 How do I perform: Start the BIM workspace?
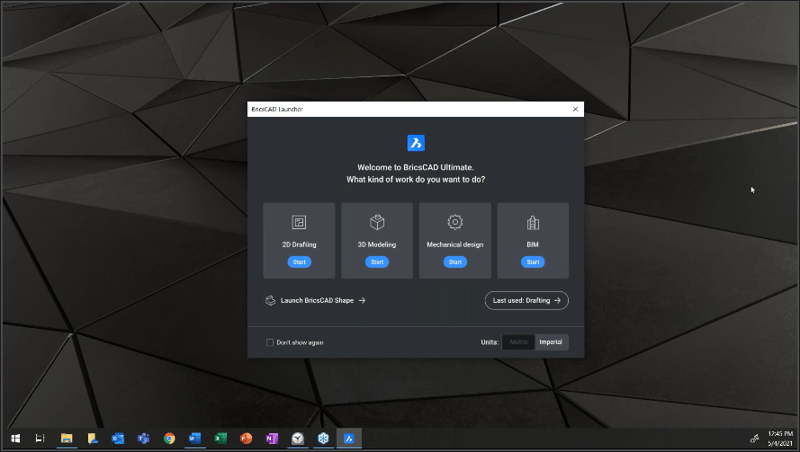(533, 262)
